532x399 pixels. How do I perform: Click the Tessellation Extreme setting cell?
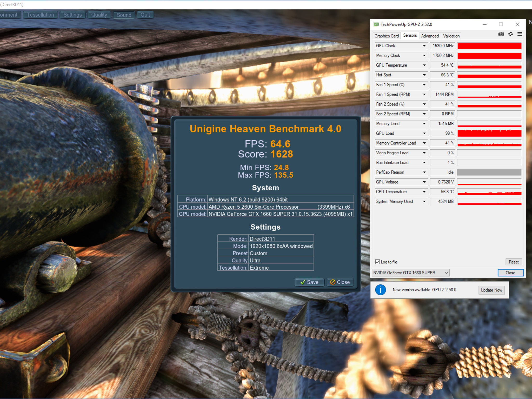[281, 268]
